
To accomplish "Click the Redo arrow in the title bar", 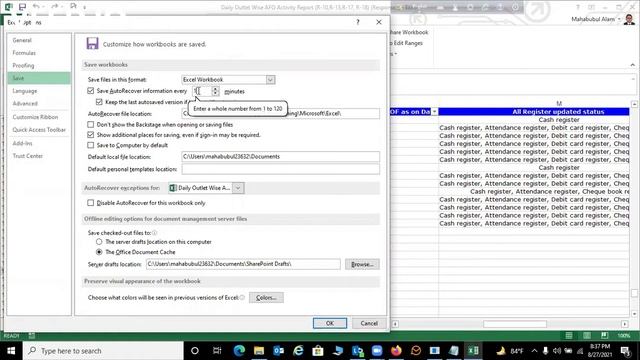I will (x=55, y=7).
